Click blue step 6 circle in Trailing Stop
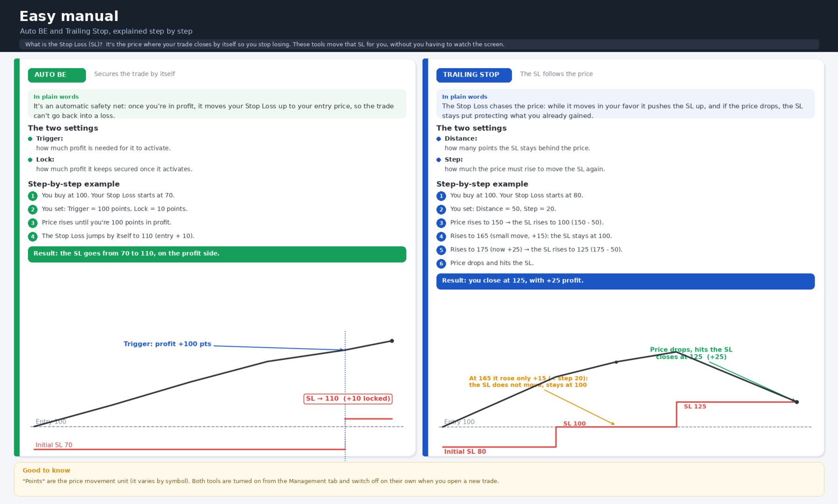This screenshot has height=504, width=838. point(441,264)
